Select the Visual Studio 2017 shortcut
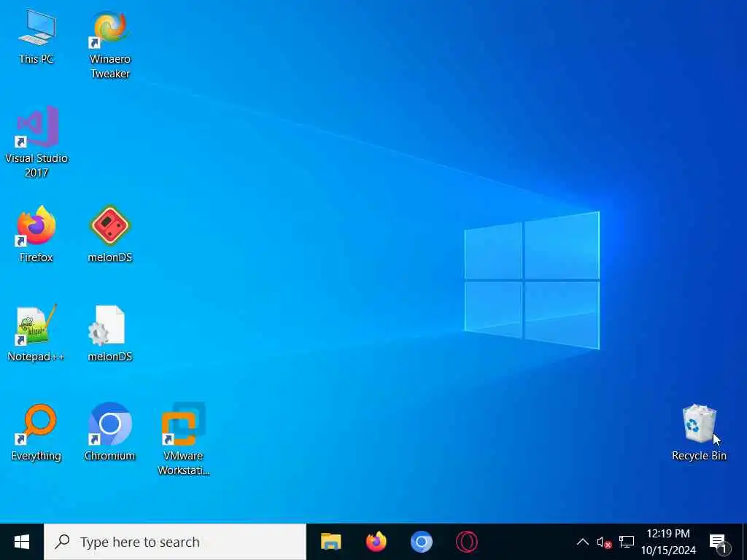 [x=36, y=142]
